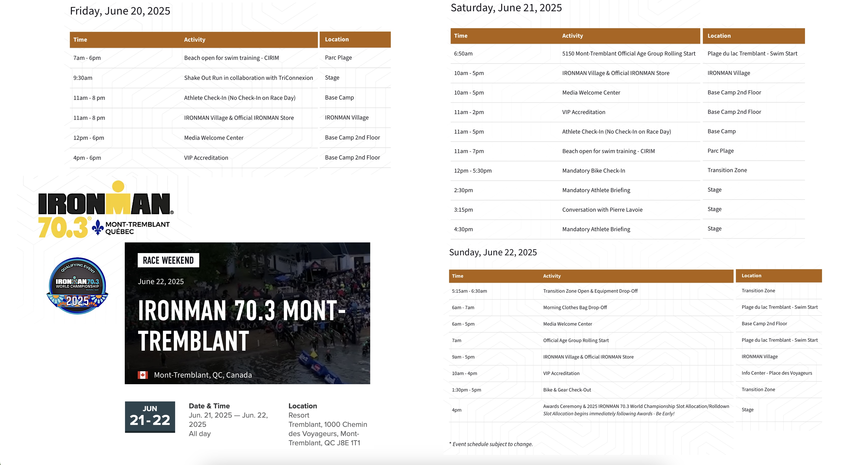
Task: Click Friday's 'VIP Accreditation' activity cell
Action: pos(206,158)
